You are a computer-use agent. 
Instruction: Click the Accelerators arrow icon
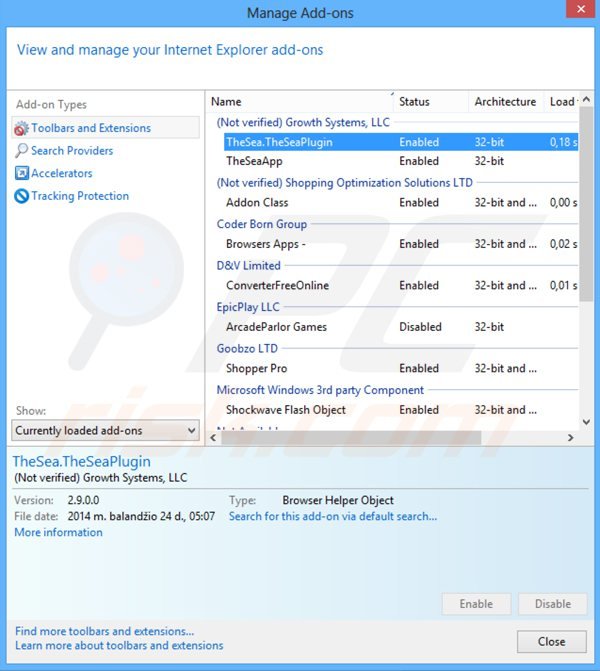(21, 173)
